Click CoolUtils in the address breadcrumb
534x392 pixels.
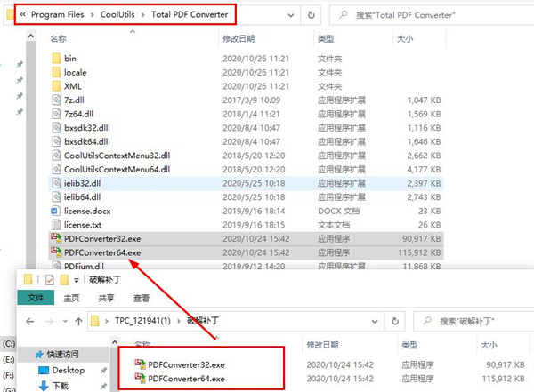pyautogui.click(x=117, y=14)
